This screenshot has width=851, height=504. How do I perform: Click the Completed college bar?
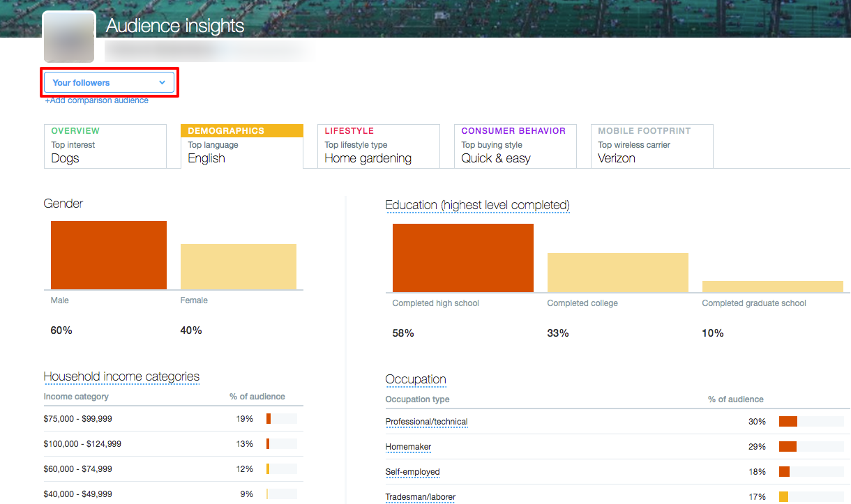click(617, 273)
